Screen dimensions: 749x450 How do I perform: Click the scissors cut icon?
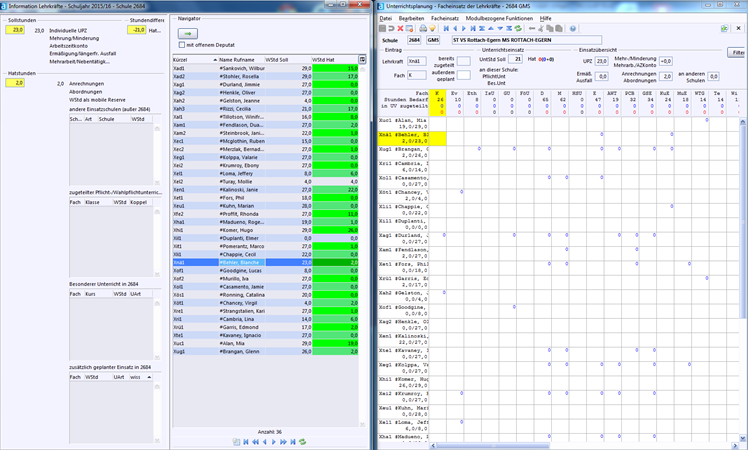click(541, 29)
